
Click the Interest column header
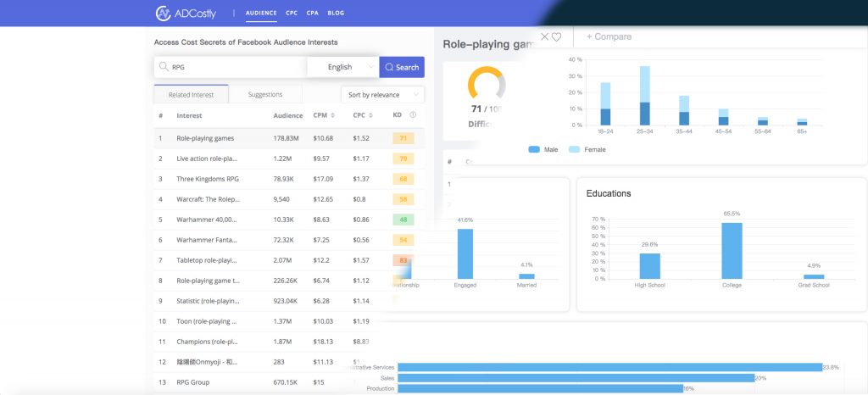tap(189, 115)
